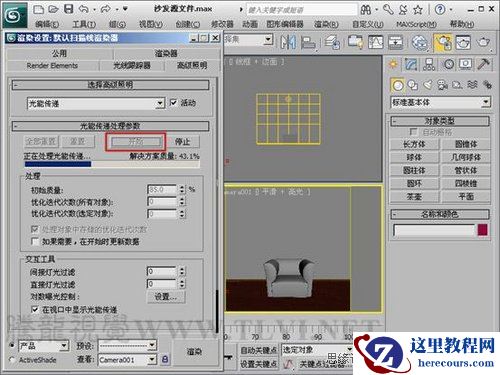Image resolution: width=500 pixels, height=375 pixels.
Task: Switch to the 光线跟踪器 tab
Action: tap(132, 65)
